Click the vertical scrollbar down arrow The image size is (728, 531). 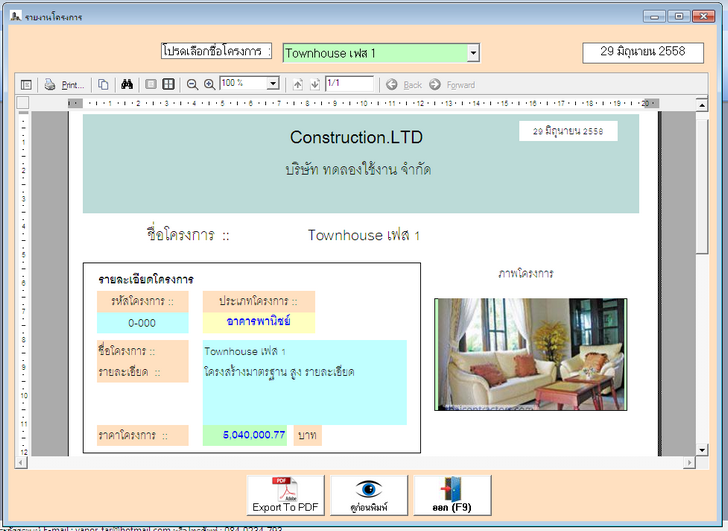pos(702,450)
